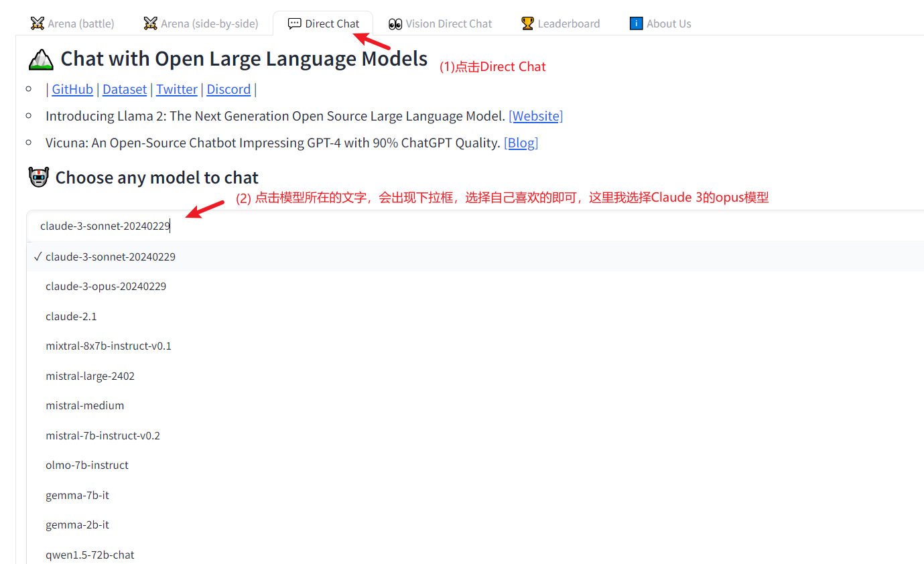Pick mistral-7b-instruct-v0.2 from the dropdown

click(x=475, y=435)
